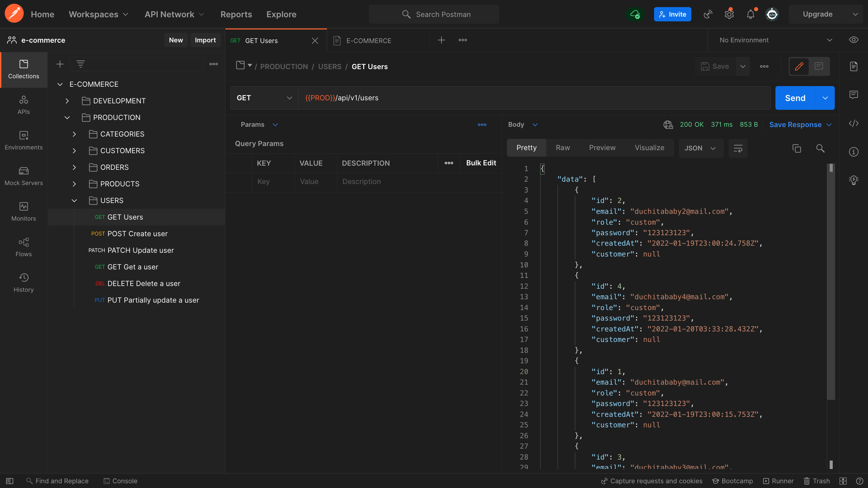This screenshot has height=488, width=868.
Task: Click the network information globe icon
Action: pyautogui.click(x=668, y=125)
